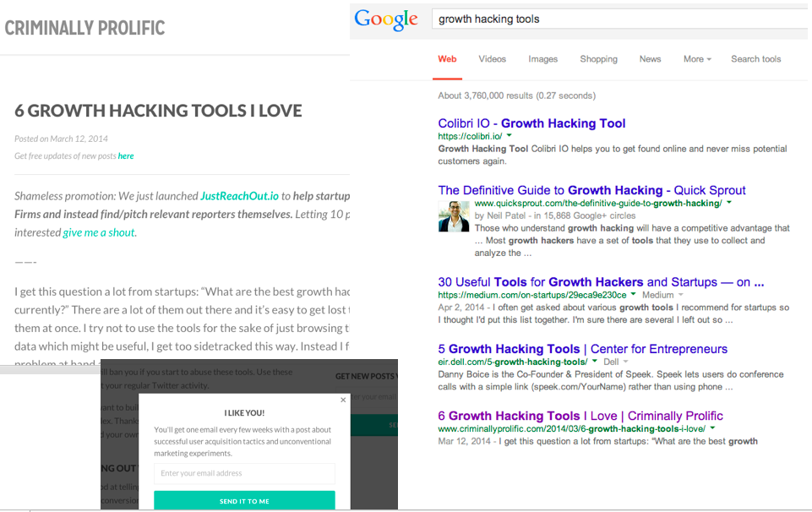This screenshot has width=812, height=512.
Task: Click the 'Posted on March 12, 2014' date
Action: click(61, 139)
